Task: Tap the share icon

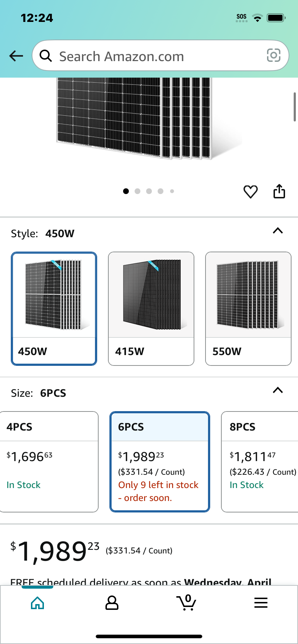Action: [x=279, y=191]
